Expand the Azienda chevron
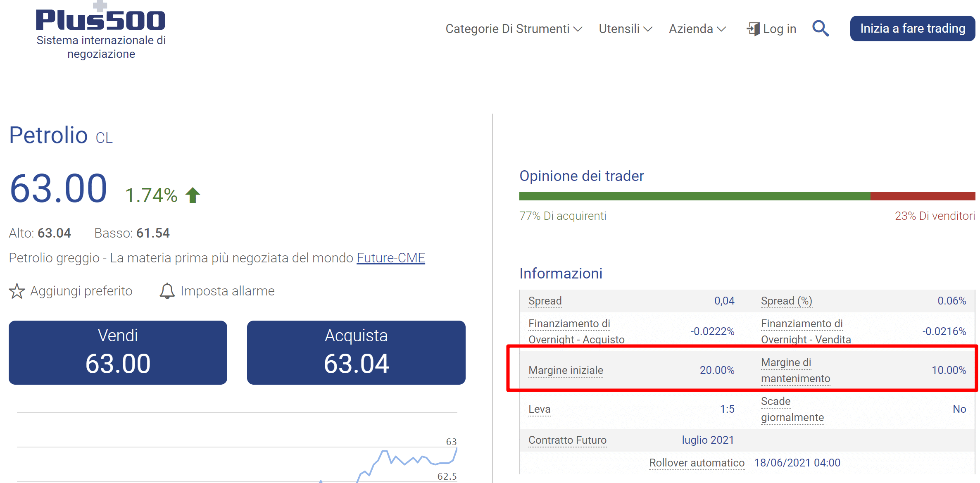Viewport: 980px width, 483px height. [x=721, y=29]
